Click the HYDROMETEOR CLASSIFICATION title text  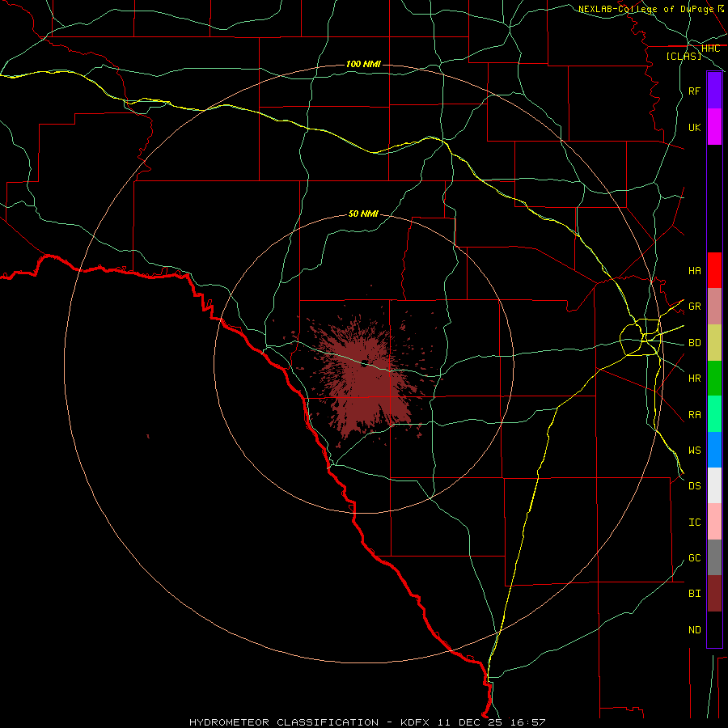pos(284,722)
